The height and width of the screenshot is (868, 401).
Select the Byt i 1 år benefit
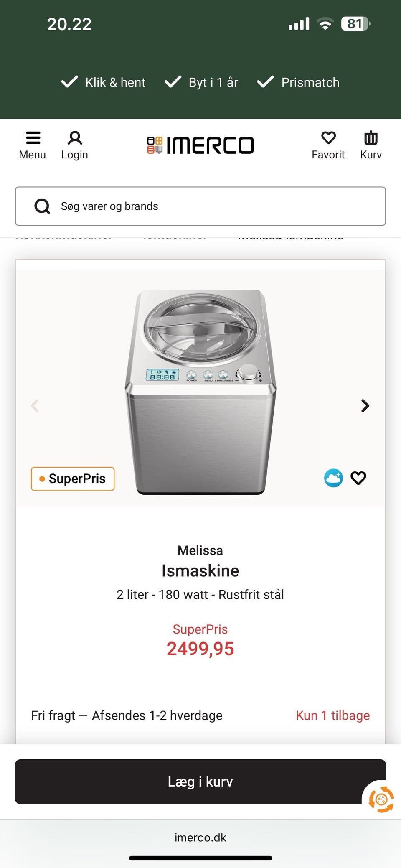point(201,82)
